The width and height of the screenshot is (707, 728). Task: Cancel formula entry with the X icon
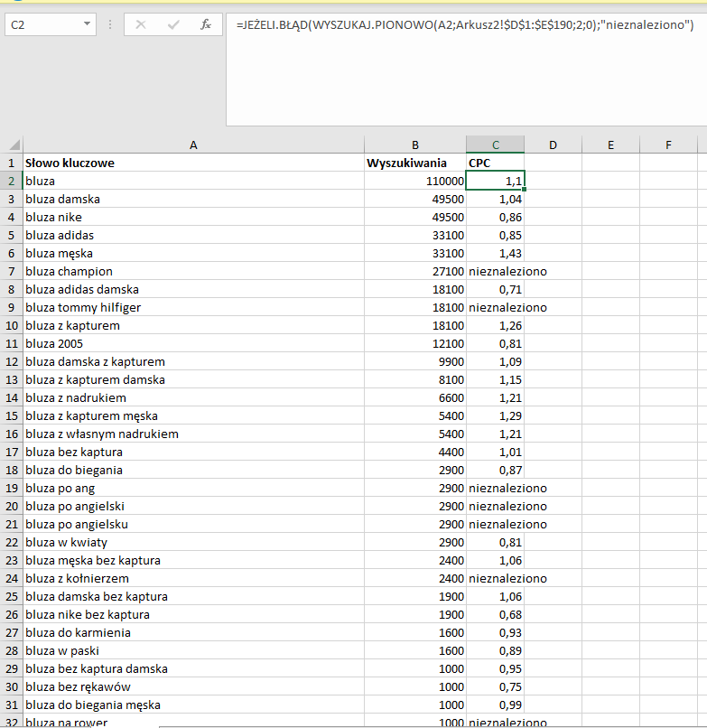click(x=141, y=24)
